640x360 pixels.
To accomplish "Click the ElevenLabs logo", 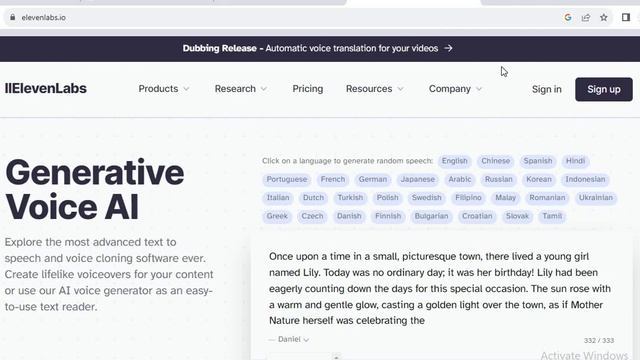I will 46,89.
